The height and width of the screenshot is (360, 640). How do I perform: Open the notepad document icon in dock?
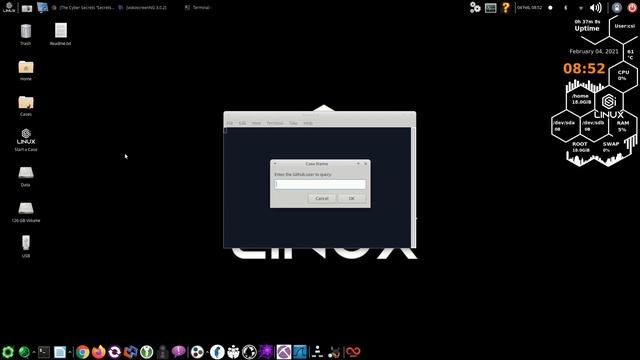[x=60, y=351]
